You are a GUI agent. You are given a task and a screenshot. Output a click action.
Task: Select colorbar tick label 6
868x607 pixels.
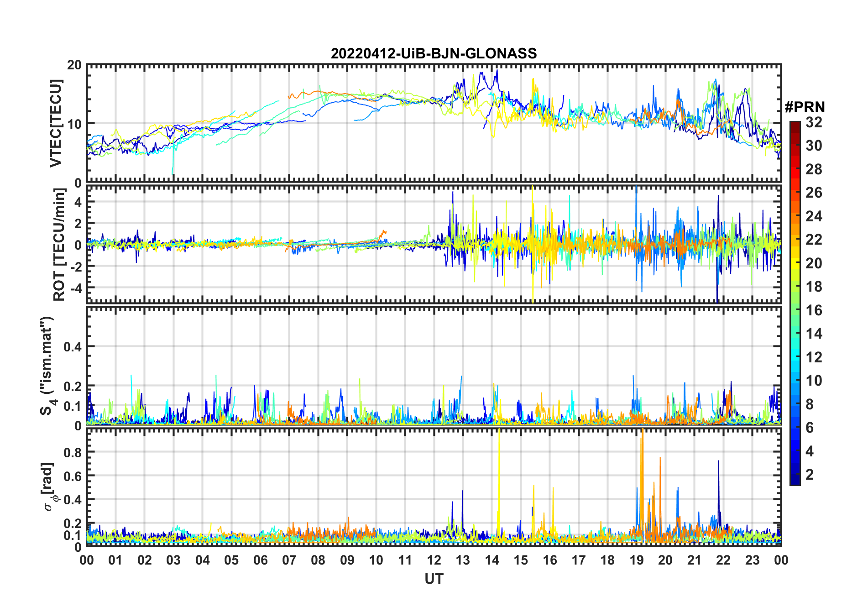[x=810, y=428]
